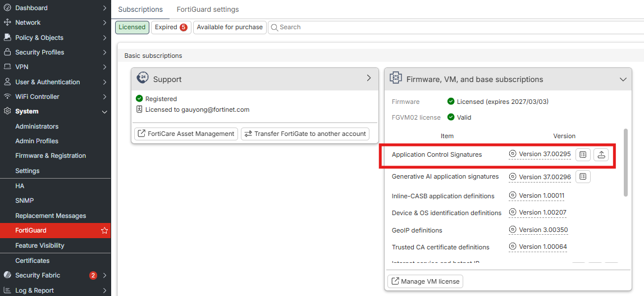The width and height of the screenshot is (644, 296).
Task: Select the Licensed filter button
Action: pyautogui.click(x=132, y=27)
